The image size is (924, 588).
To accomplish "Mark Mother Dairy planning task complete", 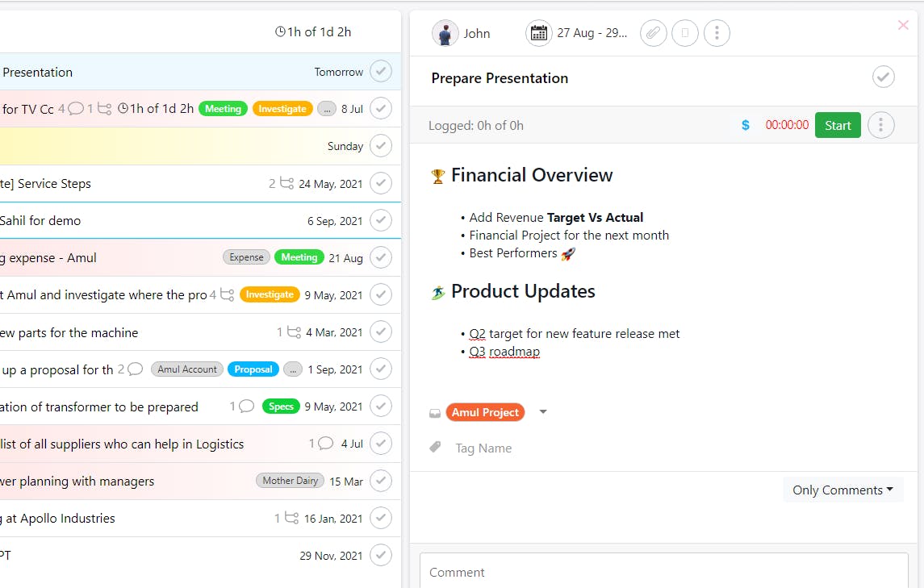I will tap(381, 481).
